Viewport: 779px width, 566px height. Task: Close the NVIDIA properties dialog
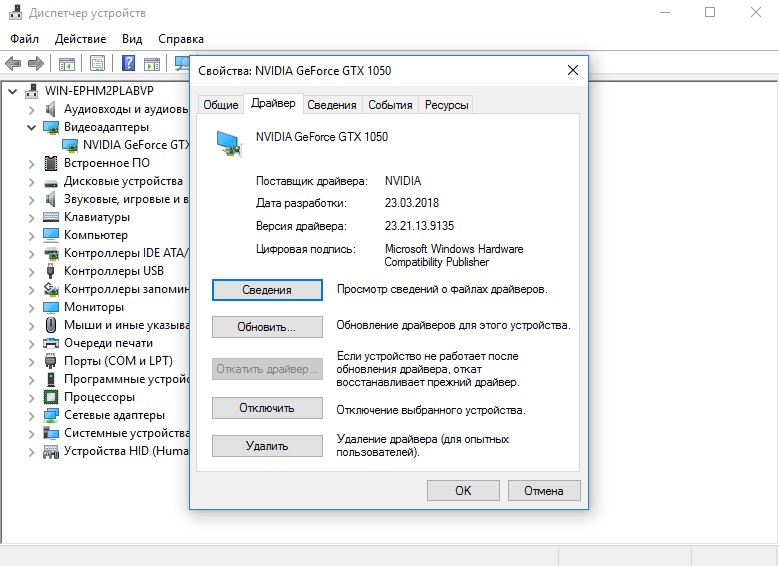[x=573, y=70]
